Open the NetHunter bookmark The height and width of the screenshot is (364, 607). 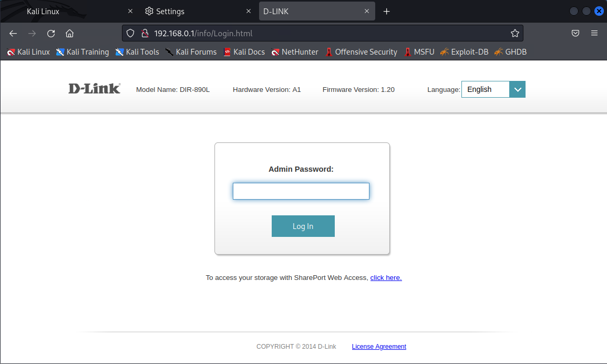pos(295,52)
